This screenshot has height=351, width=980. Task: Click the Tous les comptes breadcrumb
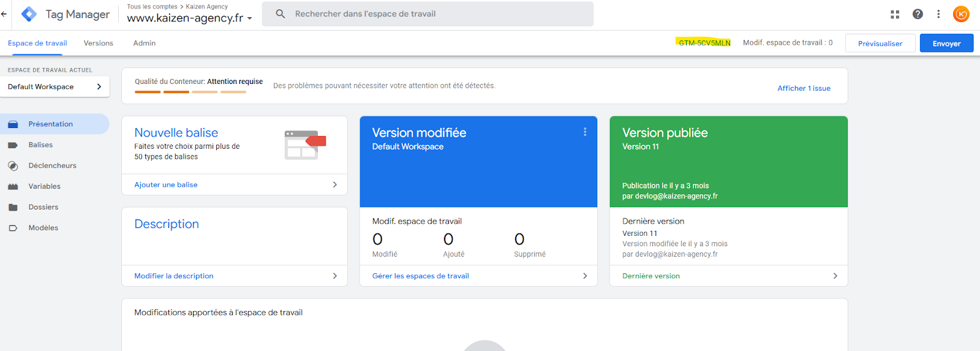pyautogui.click(x=152, y=7)
